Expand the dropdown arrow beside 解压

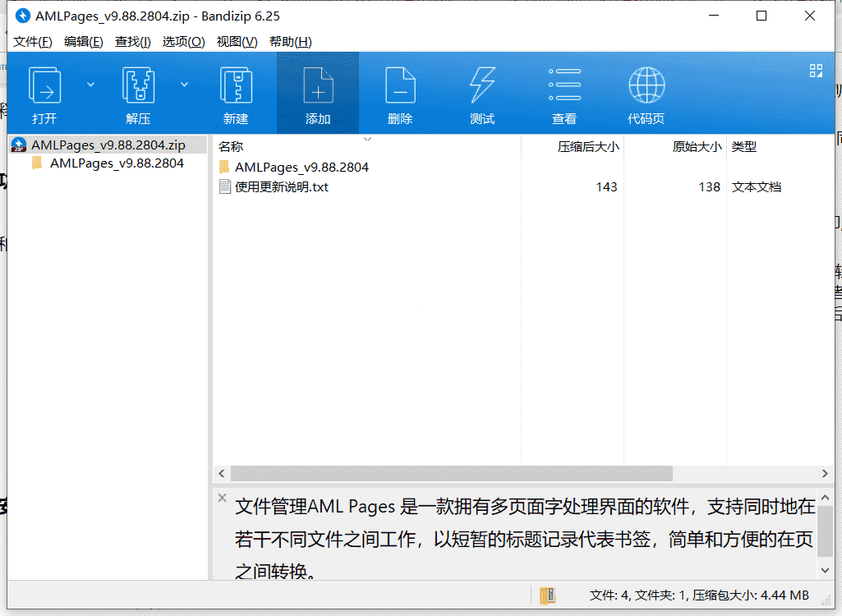tap(184, 85)
